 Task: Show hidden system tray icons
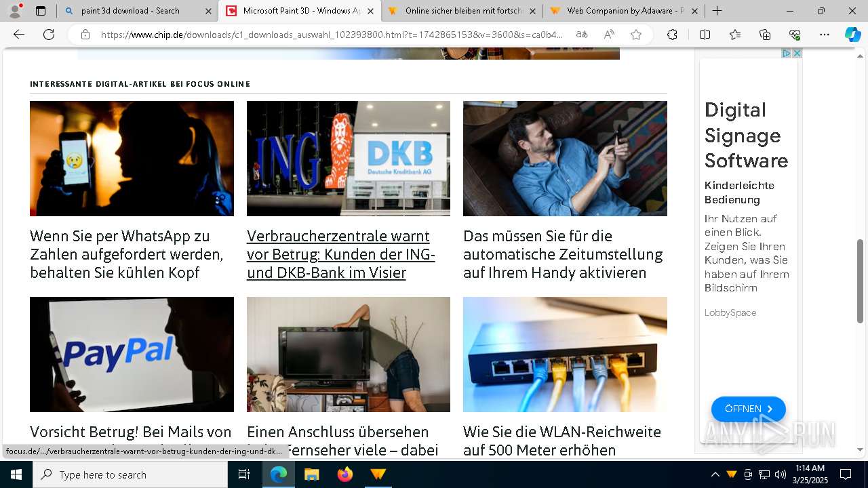tap(715, 474)
